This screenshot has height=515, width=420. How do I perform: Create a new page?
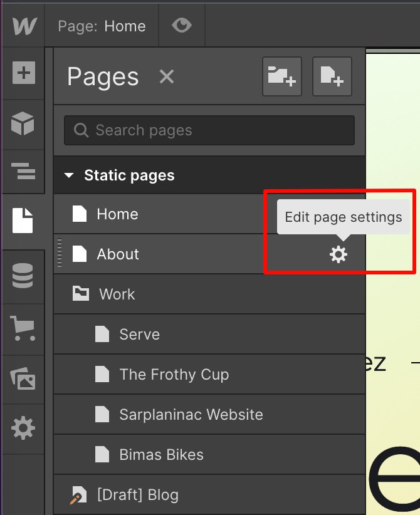point(332,76)
